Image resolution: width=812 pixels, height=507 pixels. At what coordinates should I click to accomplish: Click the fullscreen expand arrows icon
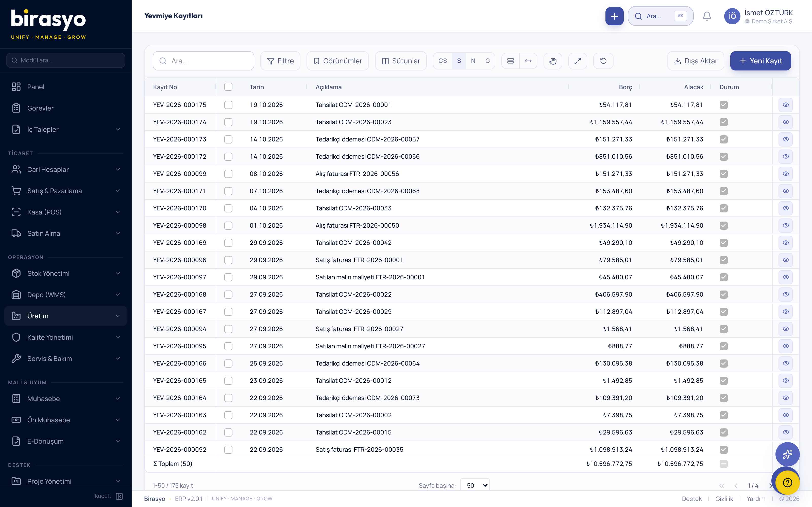[578, 61]
